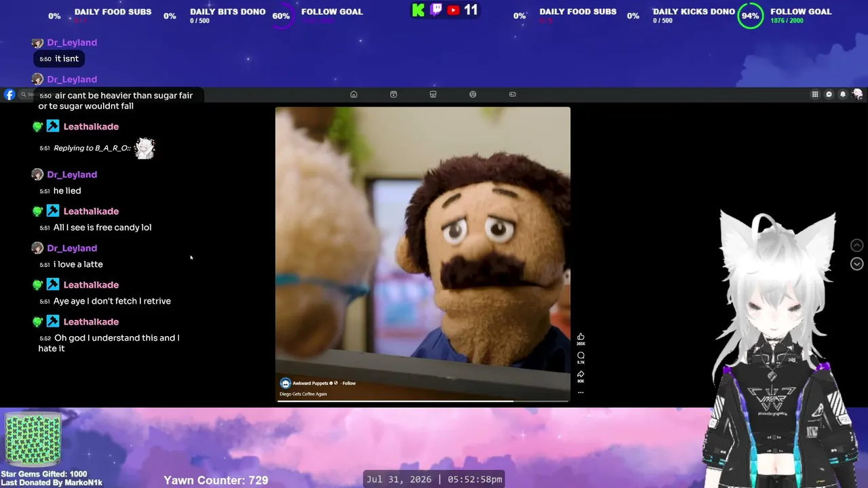868x488 pixels.
Task: Click Dr_Leyland's name above 'he lied'
Action: [72, 174]
